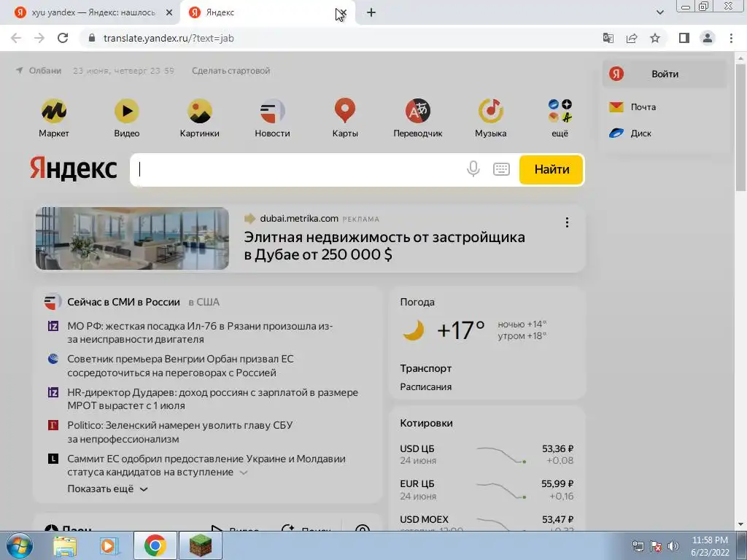Screen dimensions: 747x560
Task: Open the Видео service icon
Action: coord(127,111)
